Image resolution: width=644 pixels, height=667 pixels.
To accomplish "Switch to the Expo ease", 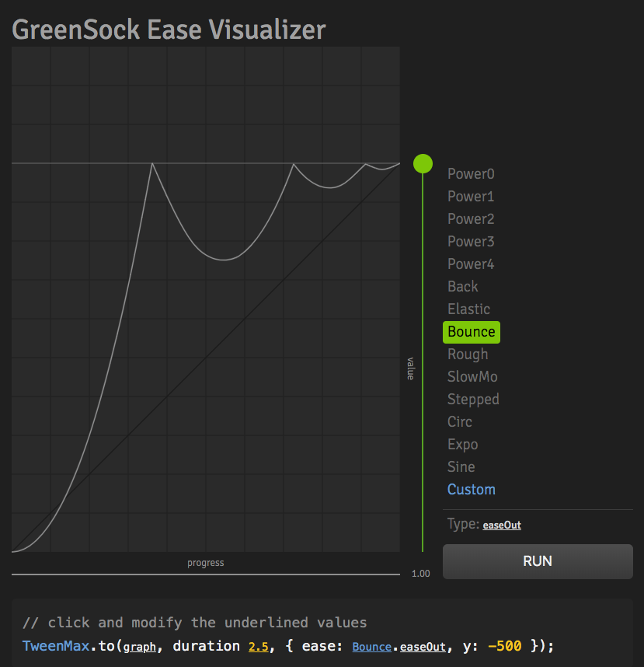I will coord(462,445).
